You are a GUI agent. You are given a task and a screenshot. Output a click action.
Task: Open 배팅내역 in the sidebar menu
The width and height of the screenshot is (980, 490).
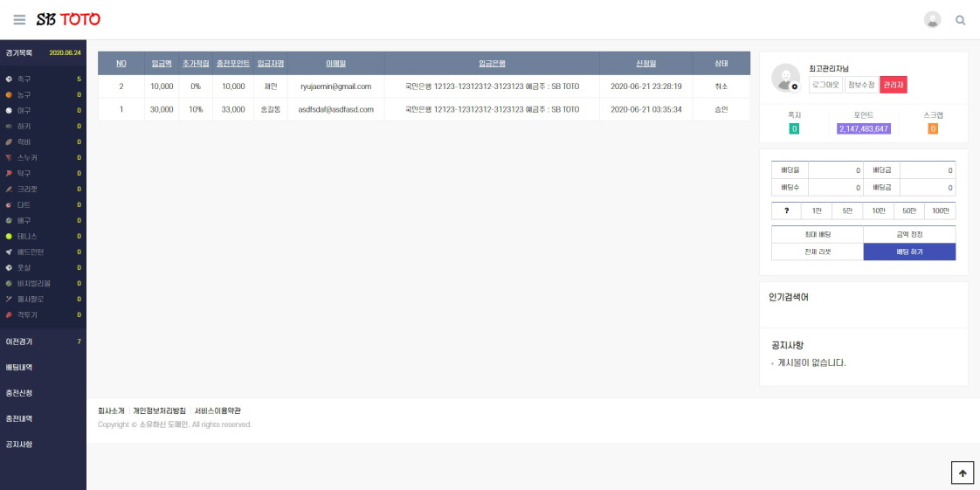pos(19,368)
